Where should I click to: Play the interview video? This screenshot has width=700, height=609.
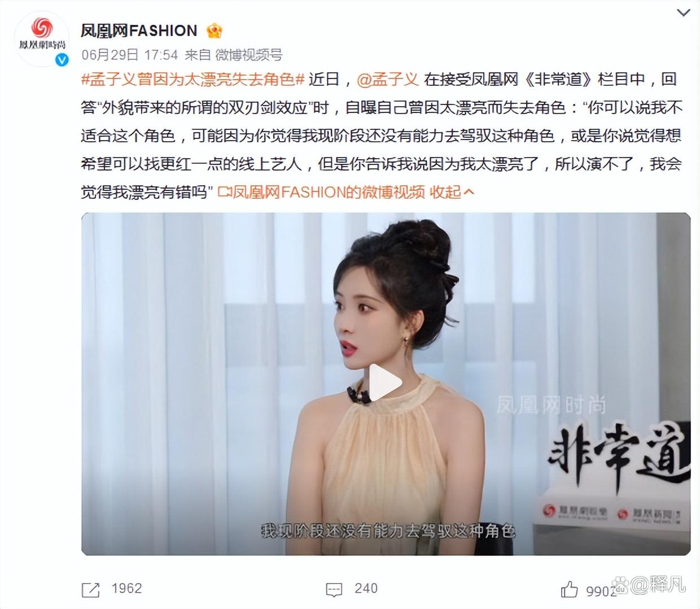point(386,384)
